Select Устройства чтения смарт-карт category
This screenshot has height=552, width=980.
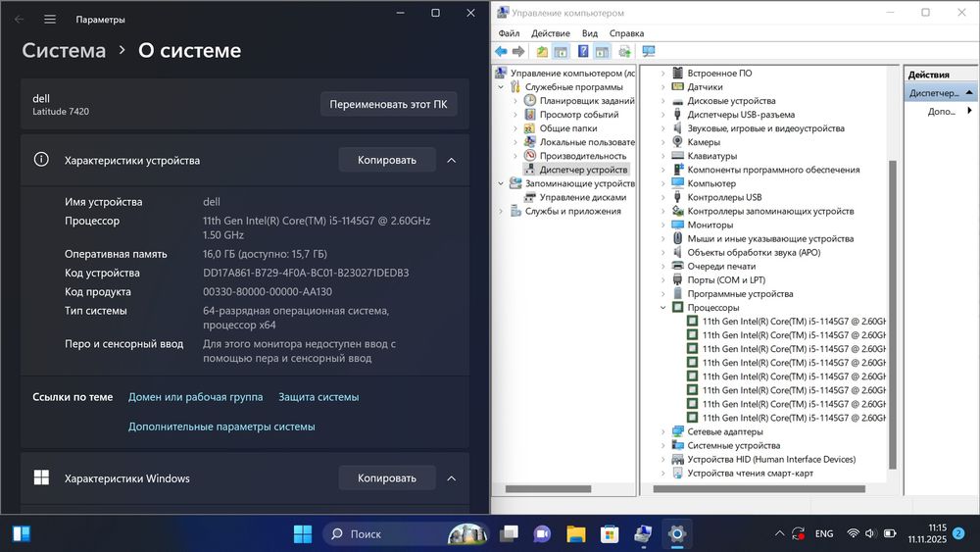click(750, 473)
